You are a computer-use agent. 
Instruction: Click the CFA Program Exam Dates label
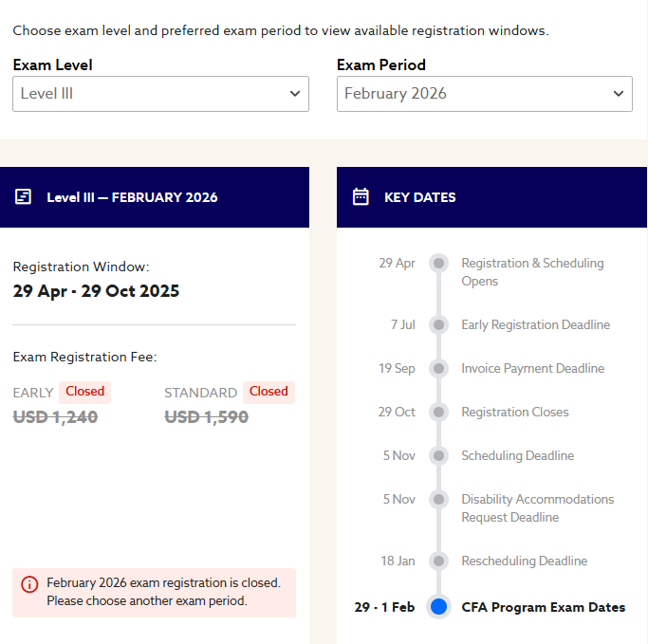(543, 607)
